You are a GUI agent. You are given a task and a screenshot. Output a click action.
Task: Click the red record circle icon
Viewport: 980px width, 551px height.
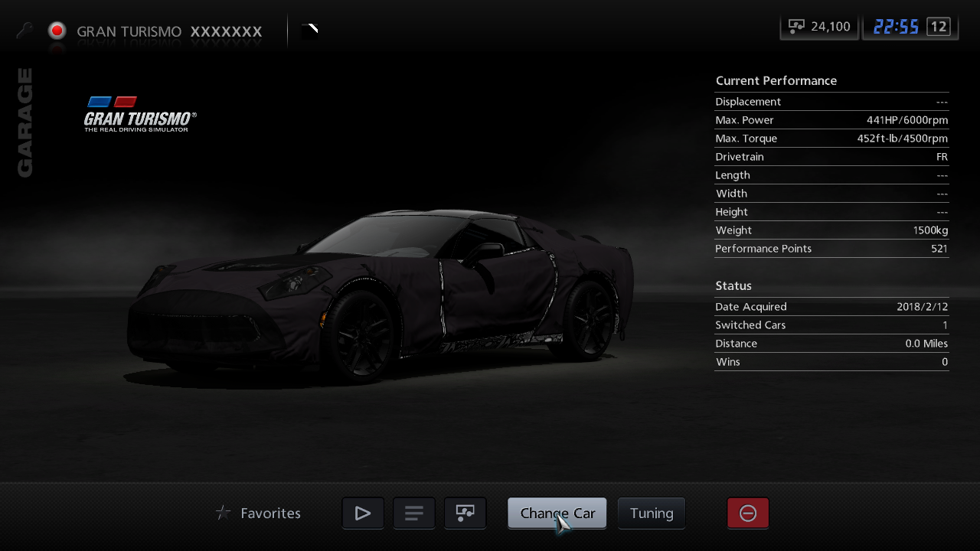57,31
